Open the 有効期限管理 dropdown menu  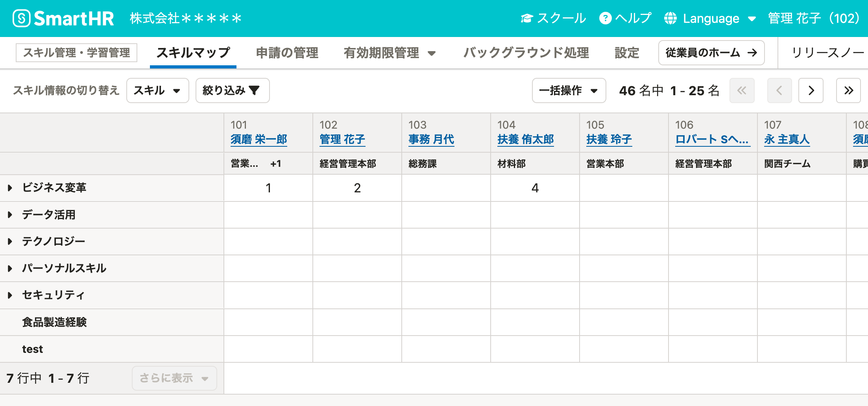tap(390, 53)
